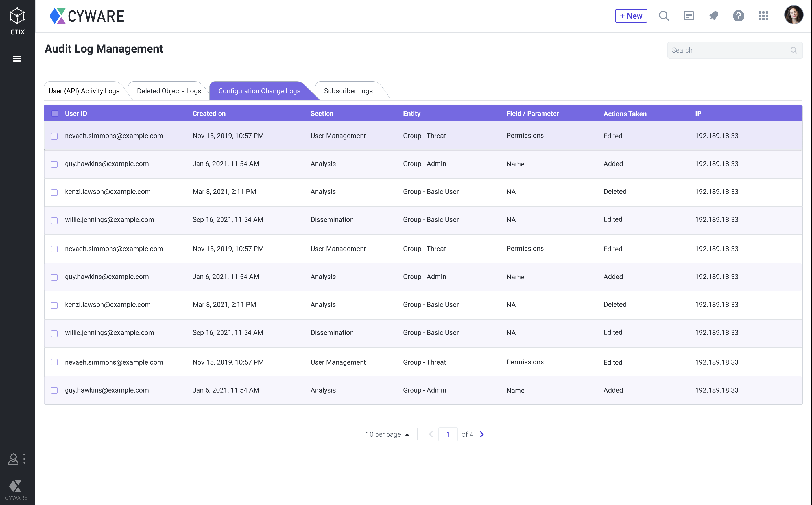The width and height of the screenshot is (812, 505).
Task: Open the CTIX cube icon in sidebar
Action: coord(17,16)
